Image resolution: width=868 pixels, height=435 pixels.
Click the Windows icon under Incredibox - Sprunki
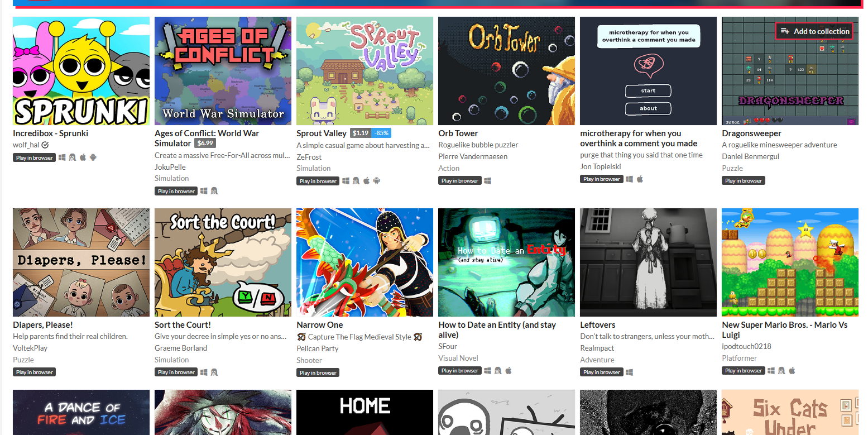(x=62, y=157)
